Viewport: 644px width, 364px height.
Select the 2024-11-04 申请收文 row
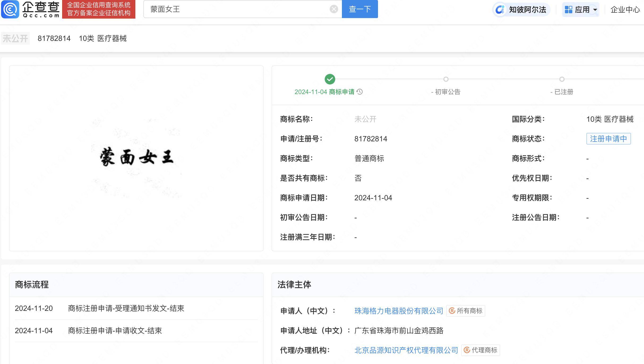click(136, 331)
